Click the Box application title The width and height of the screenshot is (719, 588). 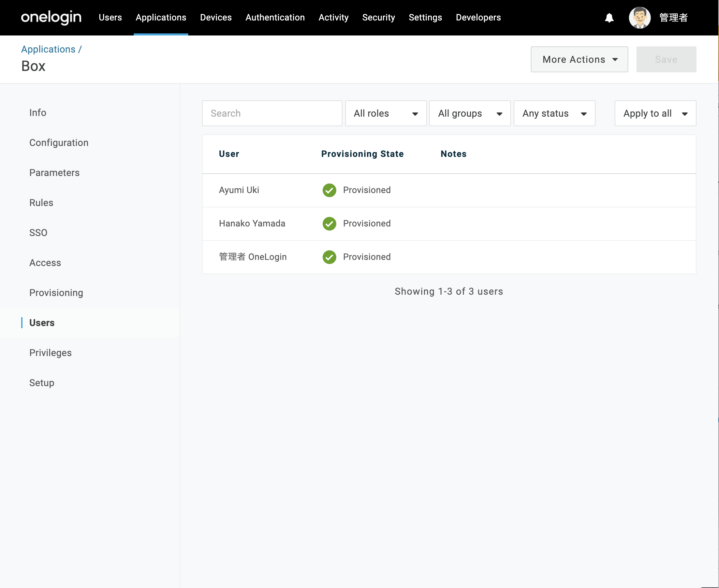[x=33, y=66]
